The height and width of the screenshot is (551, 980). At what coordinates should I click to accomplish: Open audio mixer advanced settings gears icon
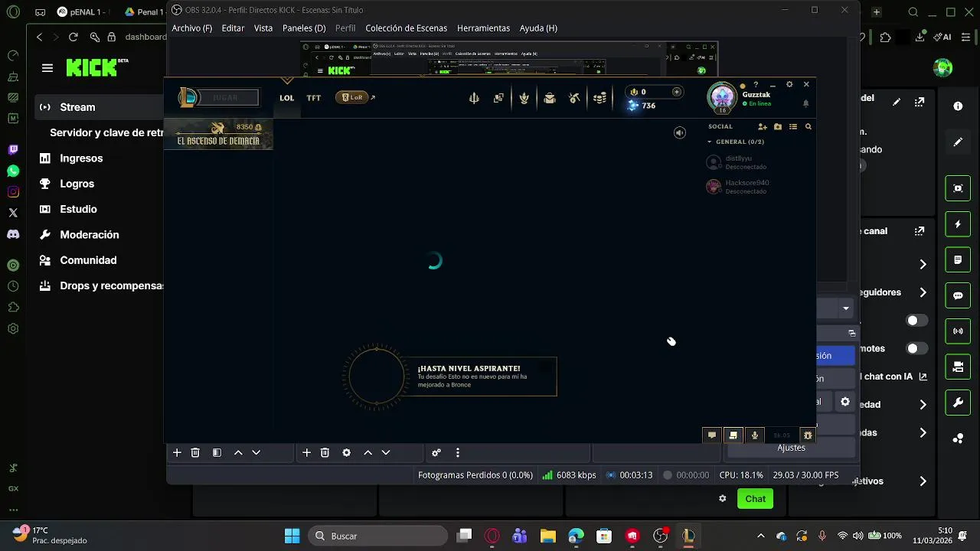(436, 453)
